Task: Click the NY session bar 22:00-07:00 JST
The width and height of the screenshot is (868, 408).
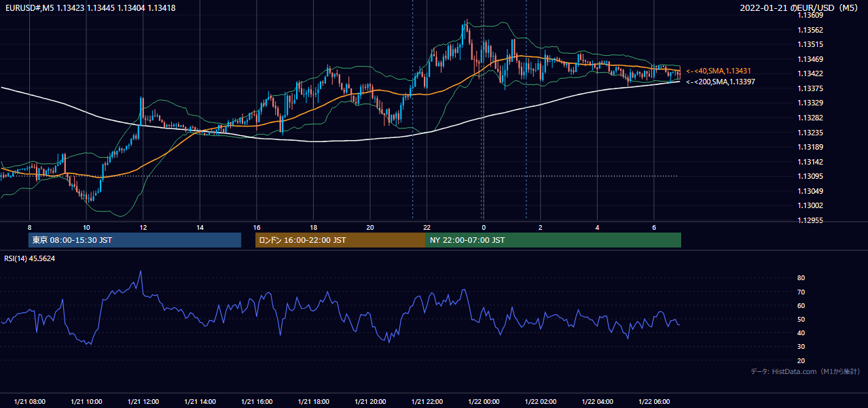Action: point(554,240)
